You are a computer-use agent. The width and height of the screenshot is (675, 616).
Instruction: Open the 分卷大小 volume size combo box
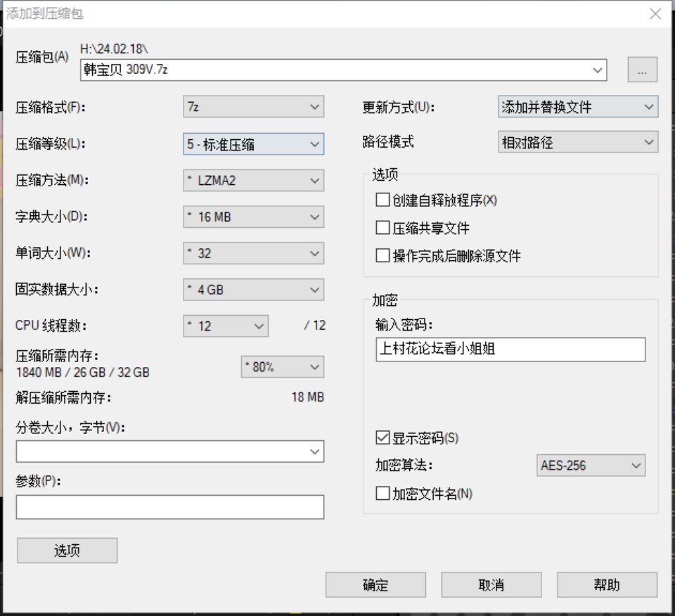click(x=170, y=451)
